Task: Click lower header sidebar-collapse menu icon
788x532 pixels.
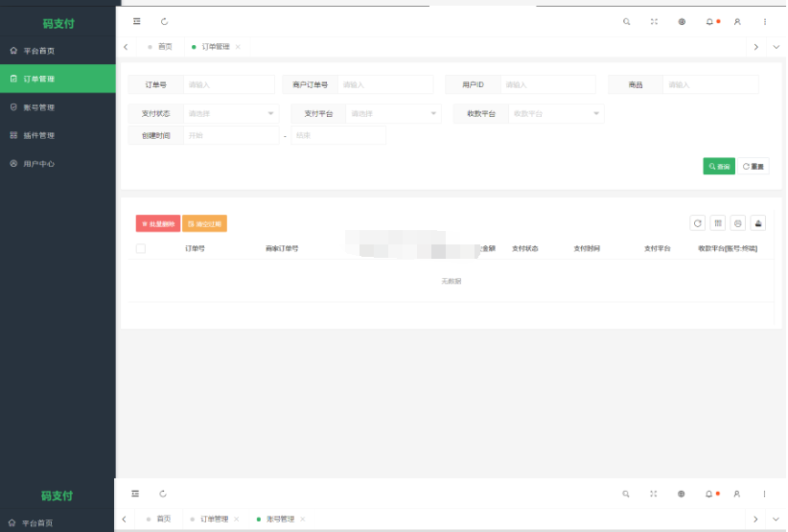Action: 135,494
